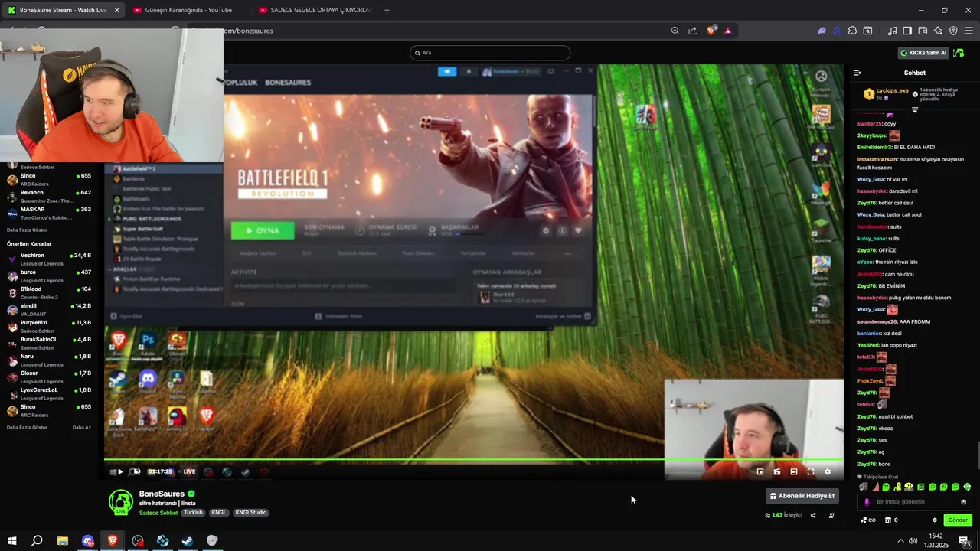Open burce League of Legends channel

50,276
